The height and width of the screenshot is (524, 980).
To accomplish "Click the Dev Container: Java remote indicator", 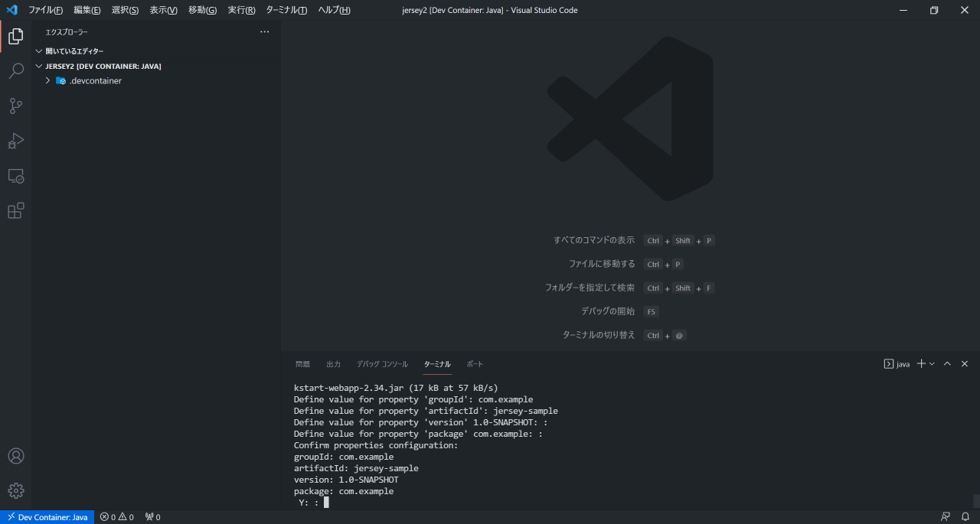I will coord(47,517).
